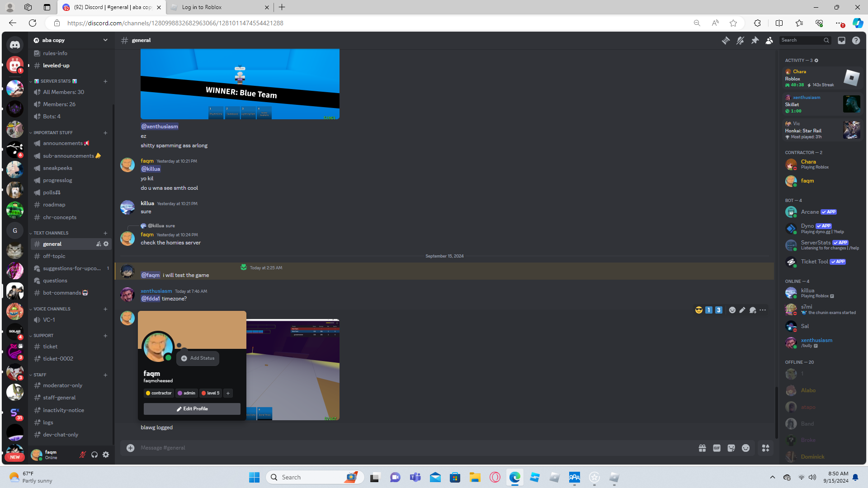Toggle channel notification mute bell
868x488 pixels.
pos(740,40)
